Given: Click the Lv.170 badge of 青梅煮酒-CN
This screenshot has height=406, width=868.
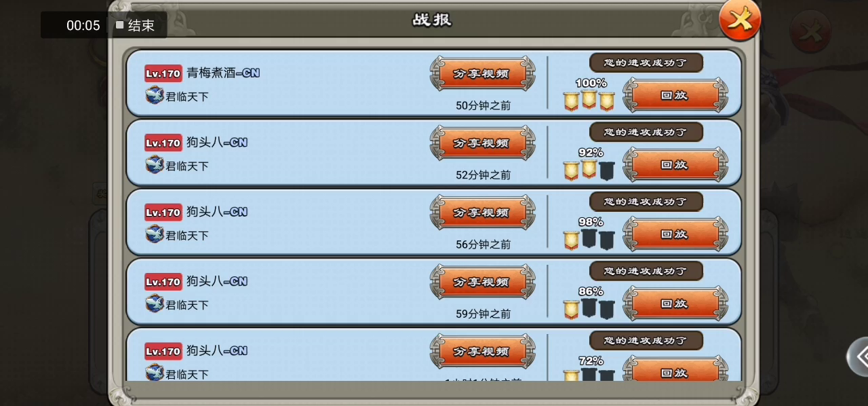Looking at the screenshot, I should click(163, 73).
